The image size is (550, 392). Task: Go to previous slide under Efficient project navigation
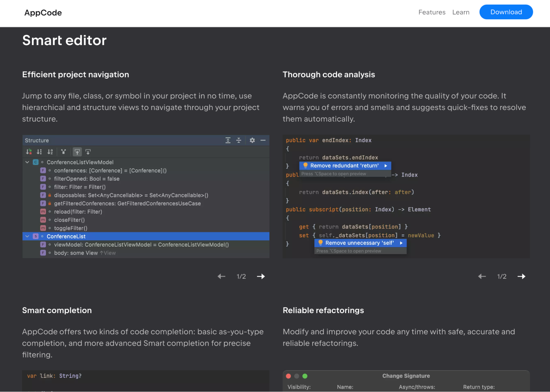pyautogui.click(x=221, y=277)
